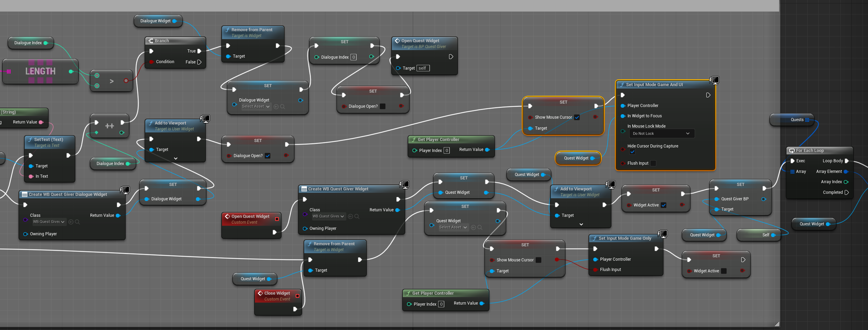Click browse magnifier beside Create WB Quest Giver Widget class
This screenshot has height=330, width=868.
tap(357, 216)
